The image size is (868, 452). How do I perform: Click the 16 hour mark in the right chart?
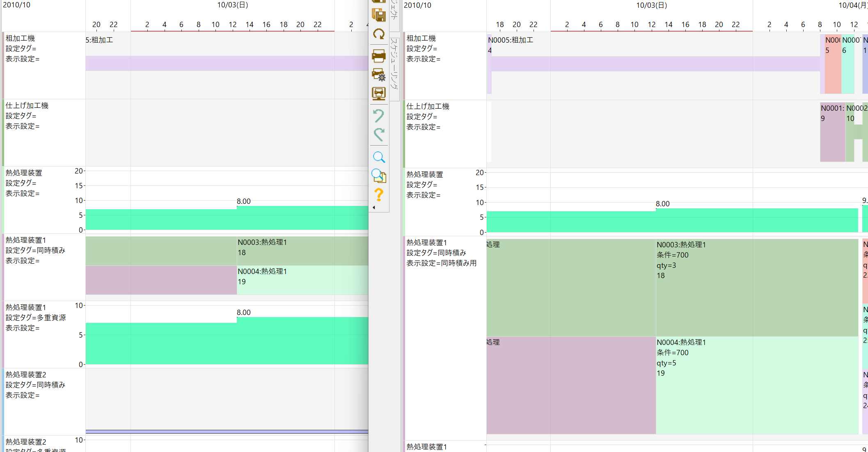pyautogui.click(x=685, y=25)
